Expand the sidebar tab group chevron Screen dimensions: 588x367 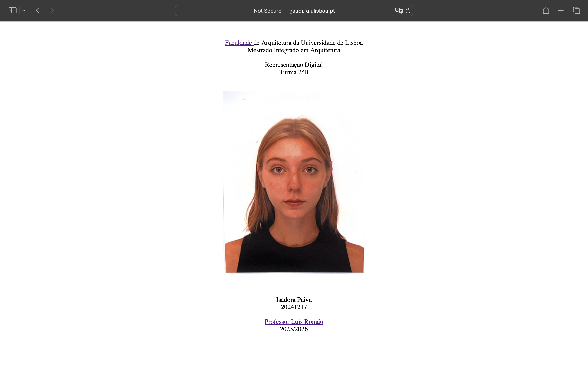click(23, 10)
